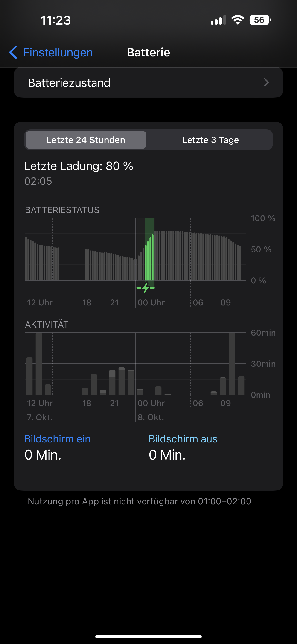
Task: Tap the Batterie page title
Action: (148, 52)
